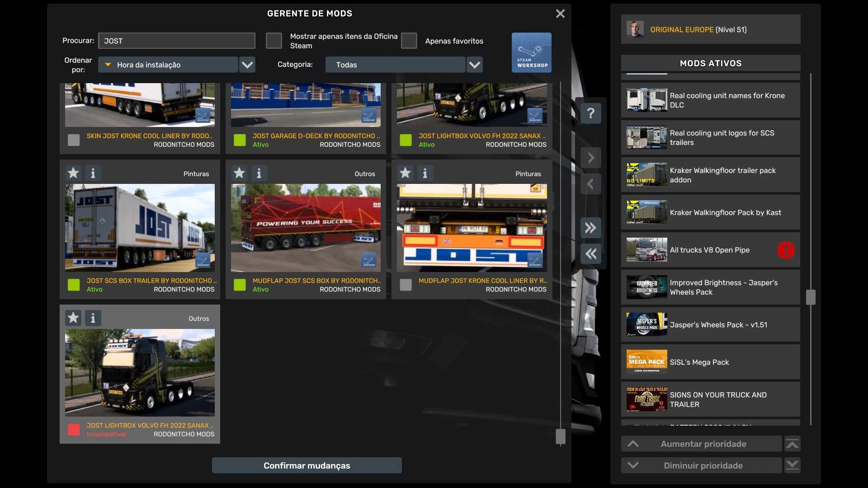Click Confirmar mudanças button
868x488 pixels.
pyautogui.click(x=307, y=465)
